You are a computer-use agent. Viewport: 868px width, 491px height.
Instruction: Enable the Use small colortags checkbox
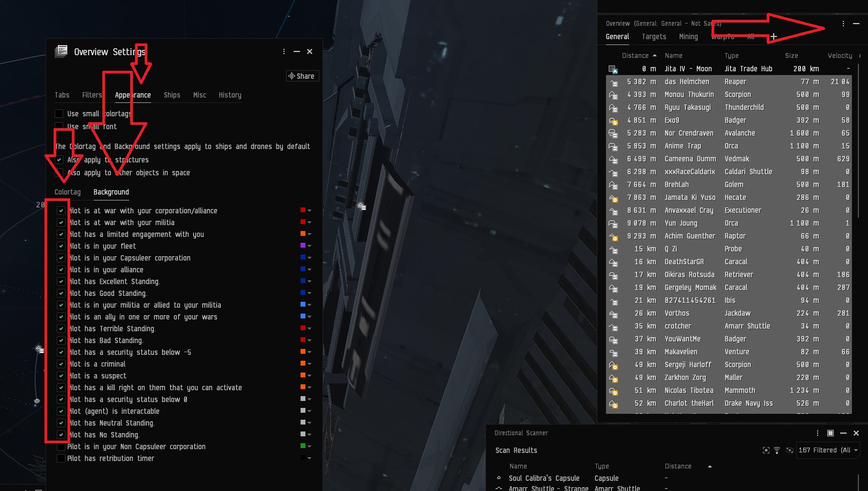59,114
